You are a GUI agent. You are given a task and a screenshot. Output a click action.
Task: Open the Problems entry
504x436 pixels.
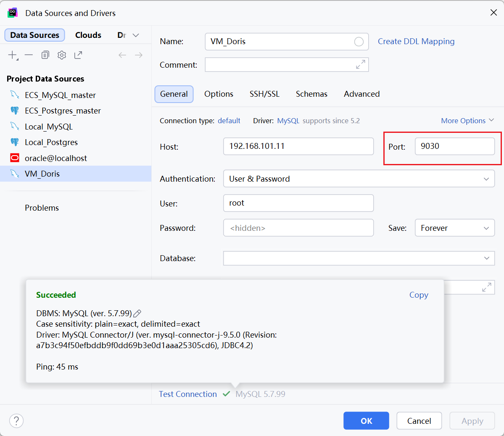coord(42,208)
